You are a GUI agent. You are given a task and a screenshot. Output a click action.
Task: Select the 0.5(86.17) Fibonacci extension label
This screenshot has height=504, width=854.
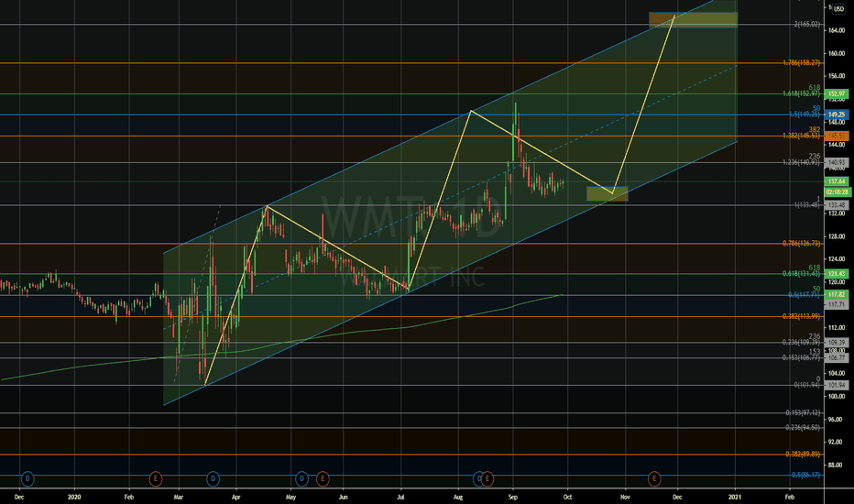[x=806, y=475]
